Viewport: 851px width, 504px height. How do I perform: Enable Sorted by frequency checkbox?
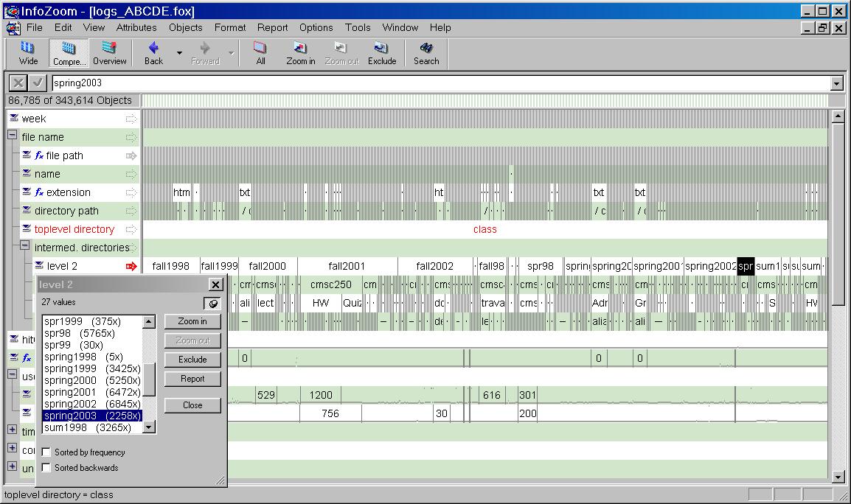click(46, 452)
